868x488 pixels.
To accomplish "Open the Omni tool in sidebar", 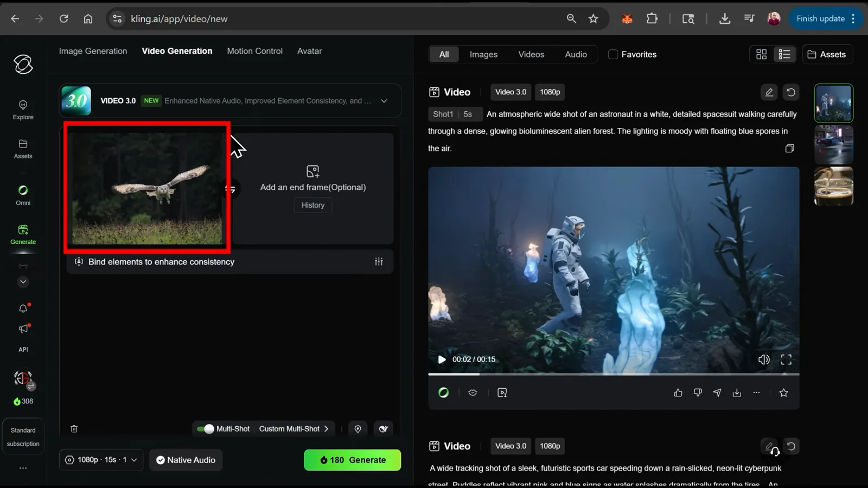I will point(23,195).
